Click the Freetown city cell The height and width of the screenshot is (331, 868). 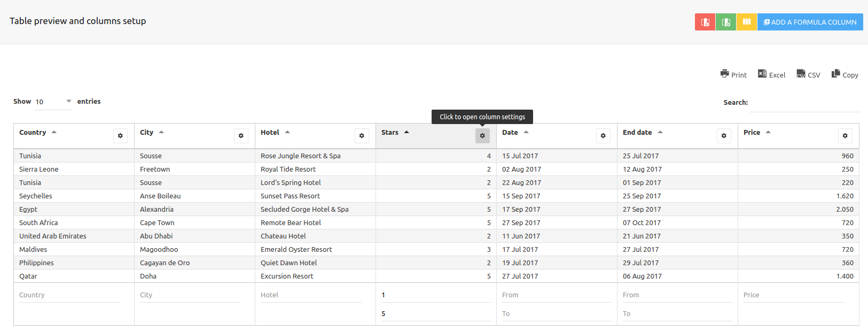pyautogui.click(x=194, y=169)
